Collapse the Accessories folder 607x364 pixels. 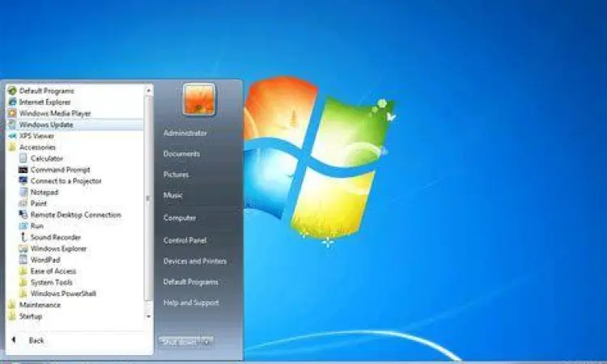(x=37, y=147)
